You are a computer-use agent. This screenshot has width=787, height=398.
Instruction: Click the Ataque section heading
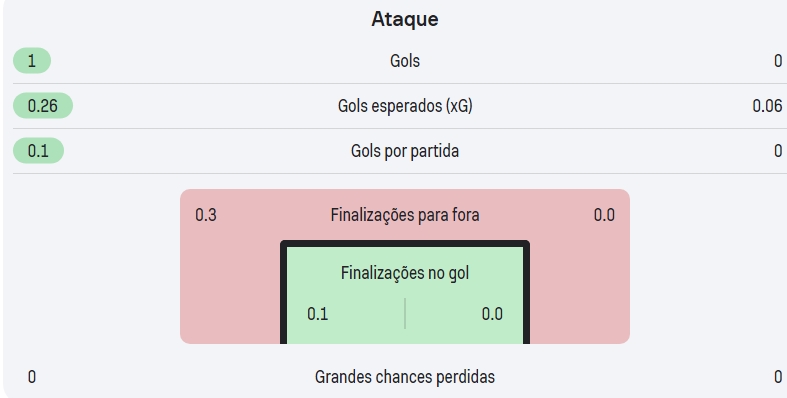coord(405,19)
